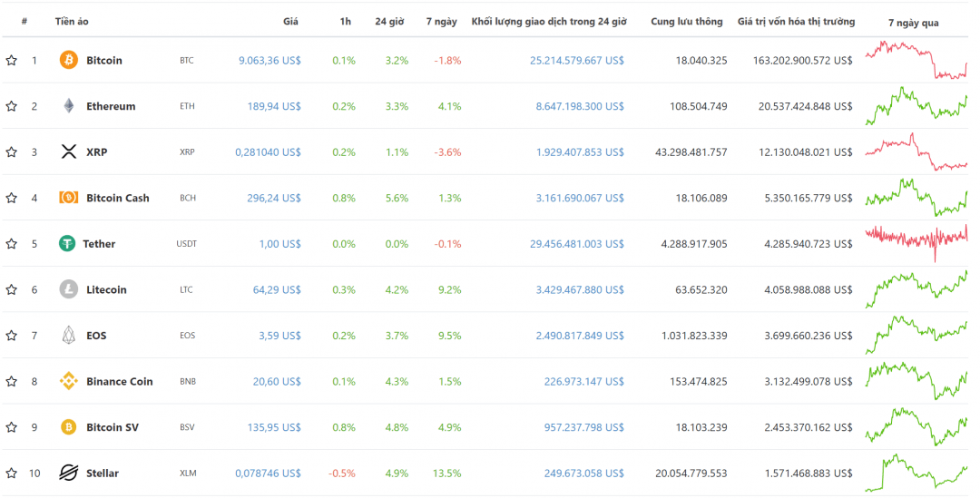Open the Bitcoin Cash name link
The height and width of the screenshot is (498, 980).
coord(117,198)
